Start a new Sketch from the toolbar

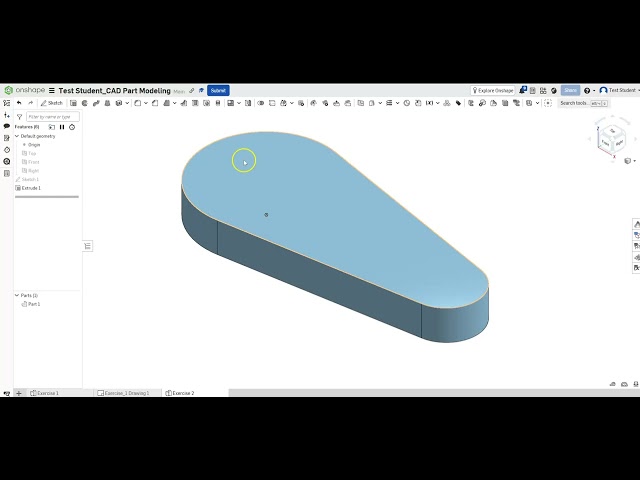(x=52, y=103)
